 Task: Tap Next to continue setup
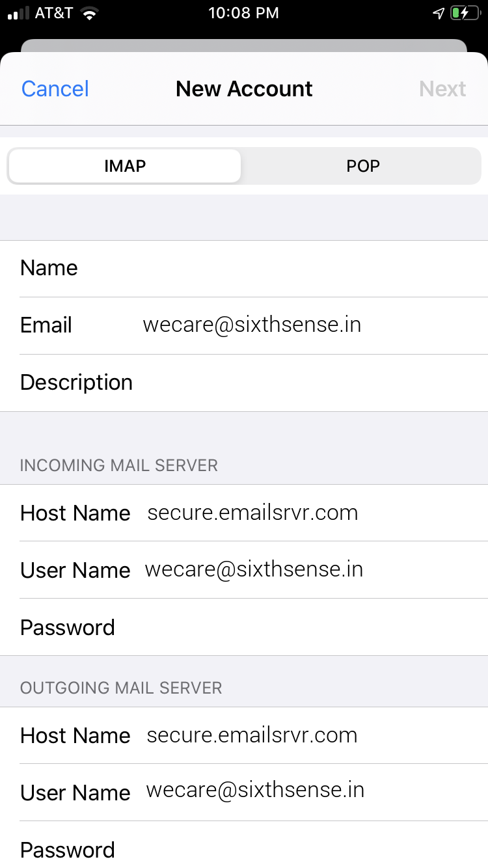click(x=442, y=89)
